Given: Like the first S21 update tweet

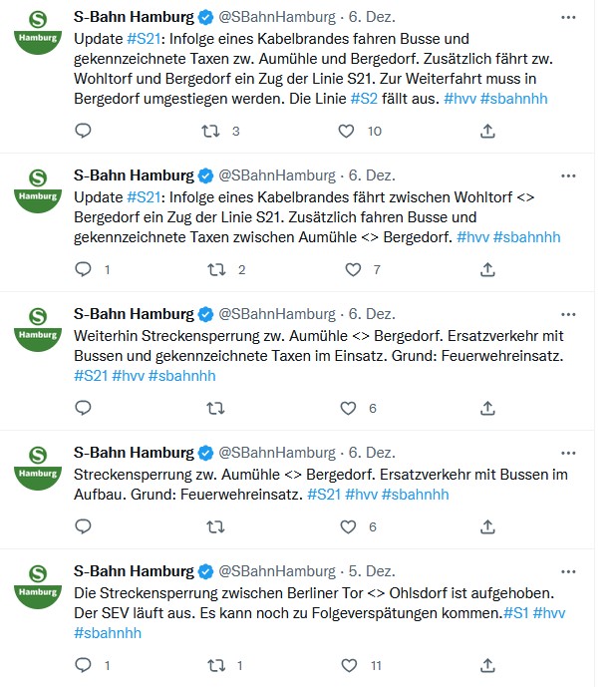Looking at the screenshot, I should [346, 131].
